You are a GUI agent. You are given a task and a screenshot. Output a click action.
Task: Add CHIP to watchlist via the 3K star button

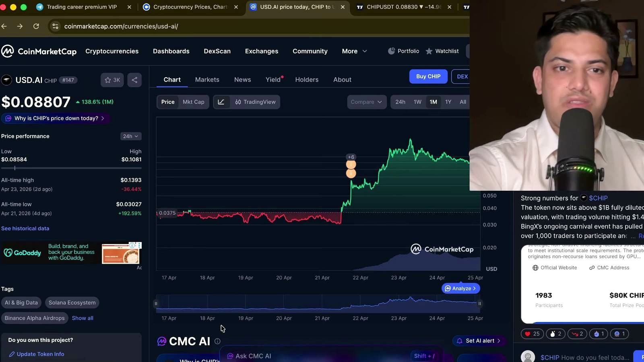[112, 80]
